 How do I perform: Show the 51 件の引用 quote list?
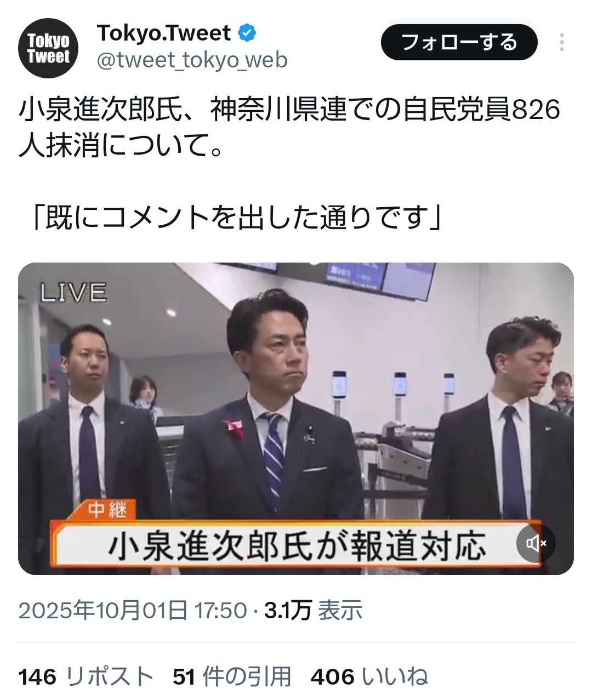[x=232, y=677]
